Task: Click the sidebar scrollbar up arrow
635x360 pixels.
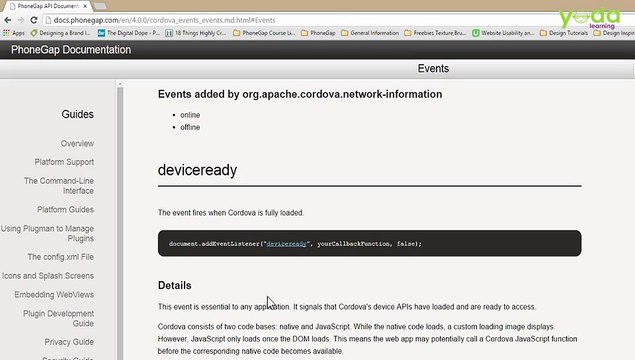Action: [120, 84]
